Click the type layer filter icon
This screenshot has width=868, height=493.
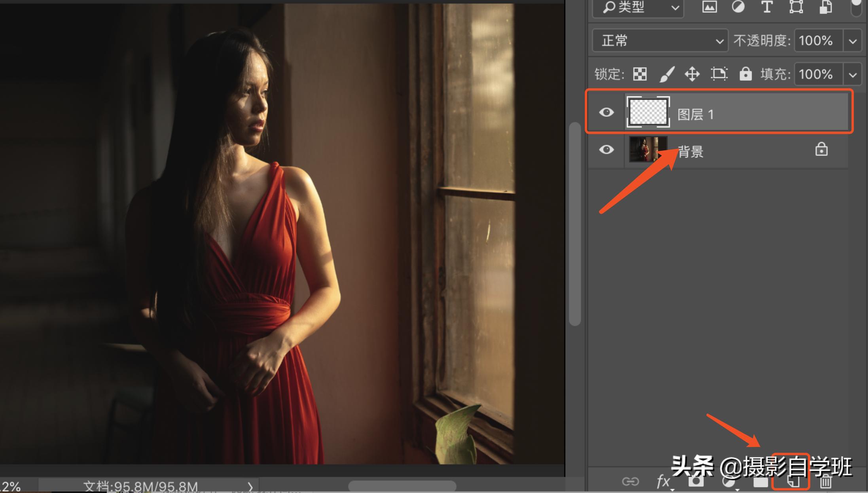(767, 7)
